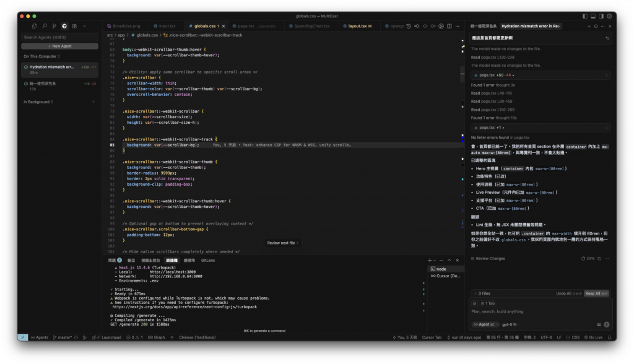634x364 pixels.
Task: Select the 統一使用深色系 agent in list
Action: pyautogui.click(x=59, y=86)
